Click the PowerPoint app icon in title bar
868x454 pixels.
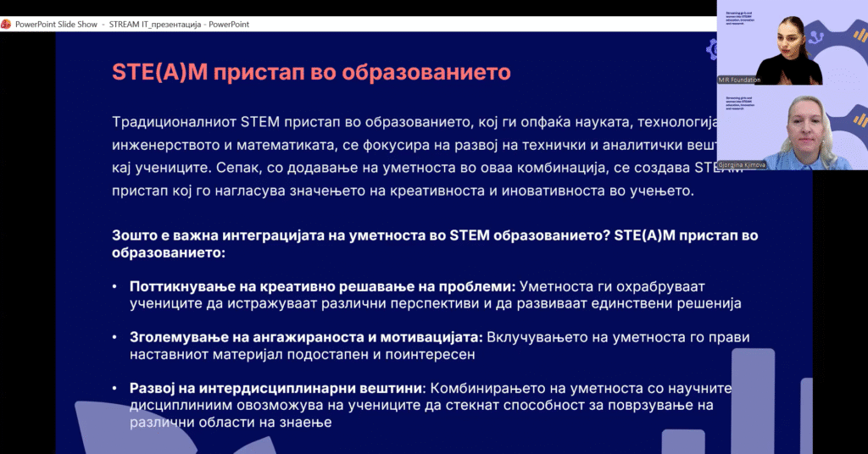(x=7, y=24)
